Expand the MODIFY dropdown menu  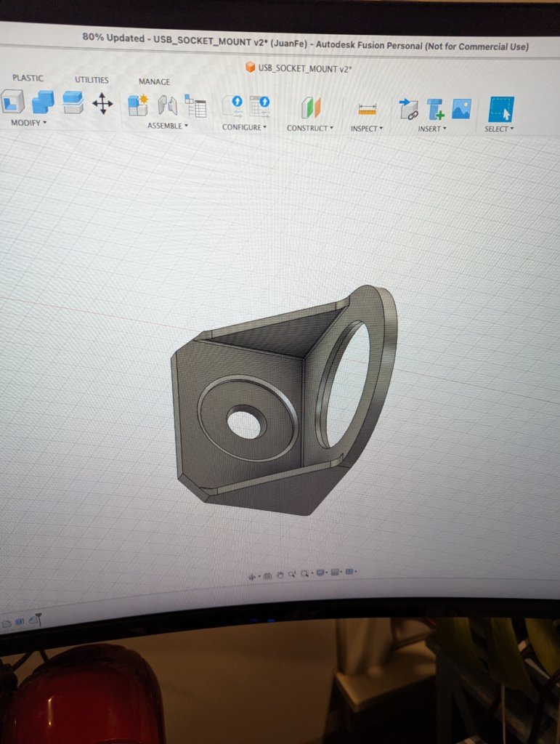29,123
